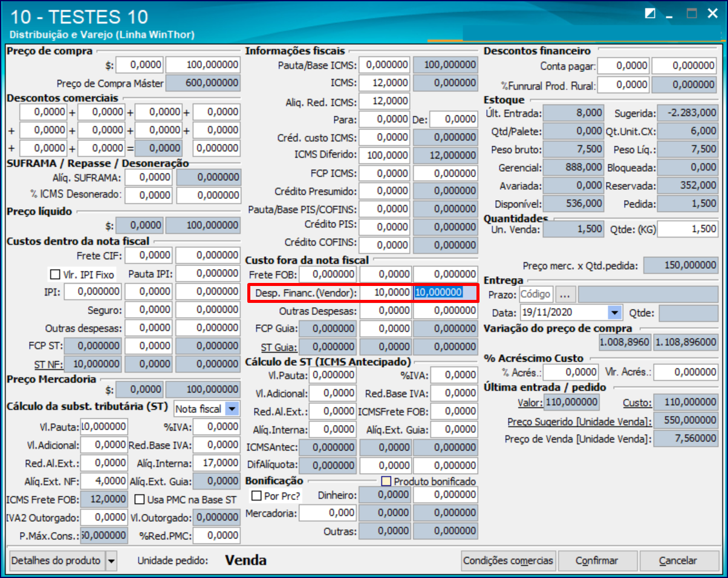Image resolution: width=728 pixels, height=578 pixels.
Task: Expand the delivery Data date picker
Action: click(614, 313)
